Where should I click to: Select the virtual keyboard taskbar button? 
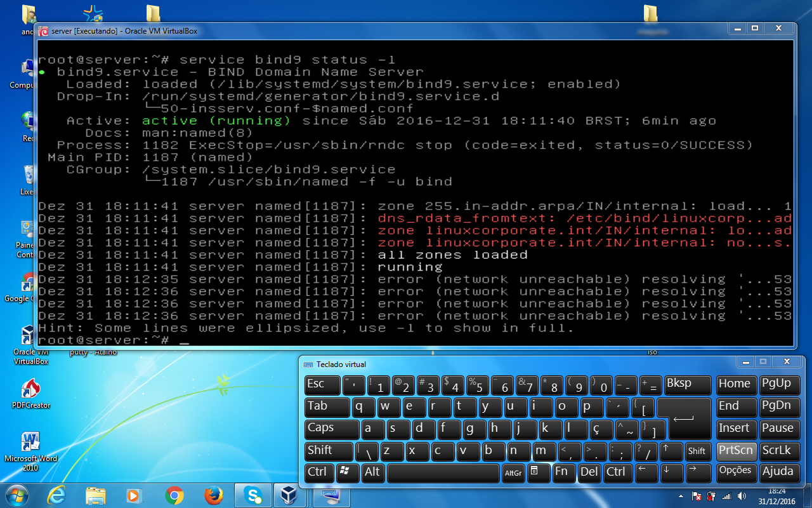(330, 495)
